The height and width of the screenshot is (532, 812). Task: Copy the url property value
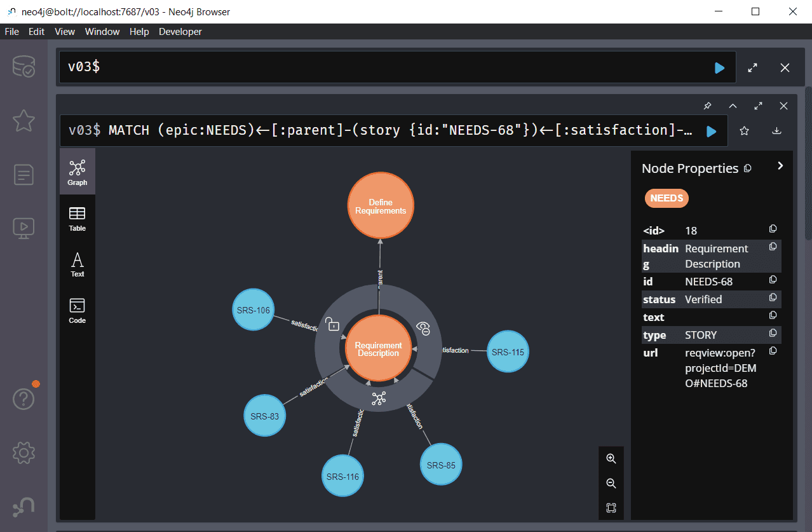773,351
